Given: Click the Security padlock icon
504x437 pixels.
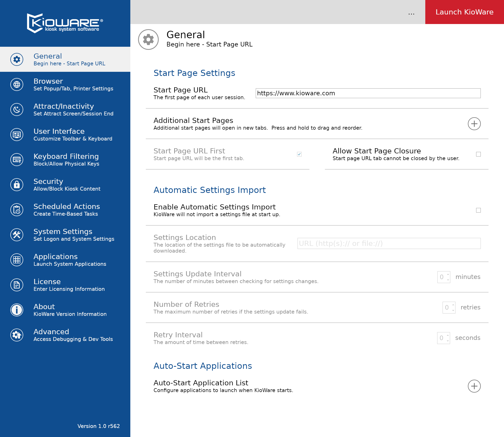Looking at the screenshot, I should pos(17,185).
